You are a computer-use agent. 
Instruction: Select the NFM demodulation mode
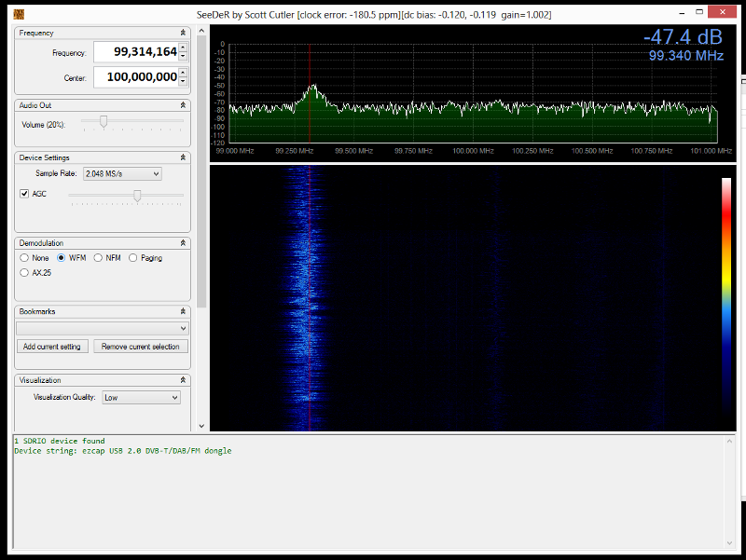click(x=98, y=258)
